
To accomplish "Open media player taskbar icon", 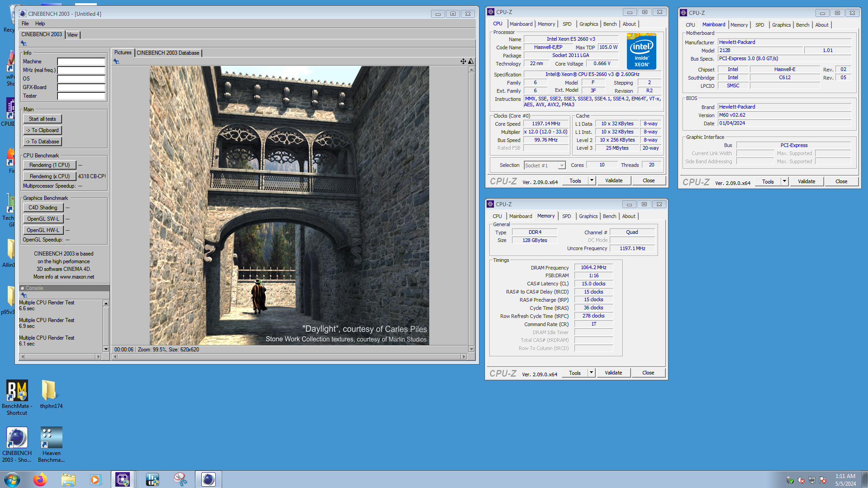I will coord(95,479).
